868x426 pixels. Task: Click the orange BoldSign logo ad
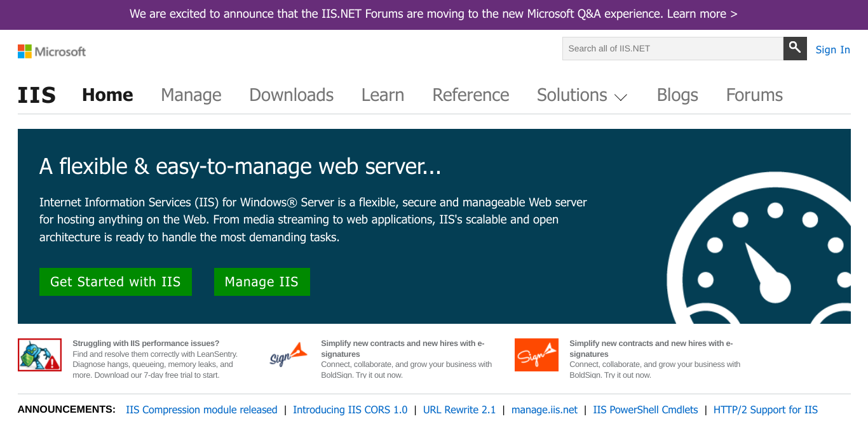click(536, 355)
